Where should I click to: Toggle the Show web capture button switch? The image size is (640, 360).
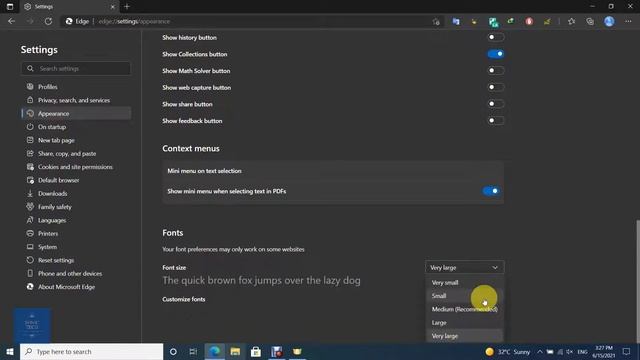(x=496, y=87)
